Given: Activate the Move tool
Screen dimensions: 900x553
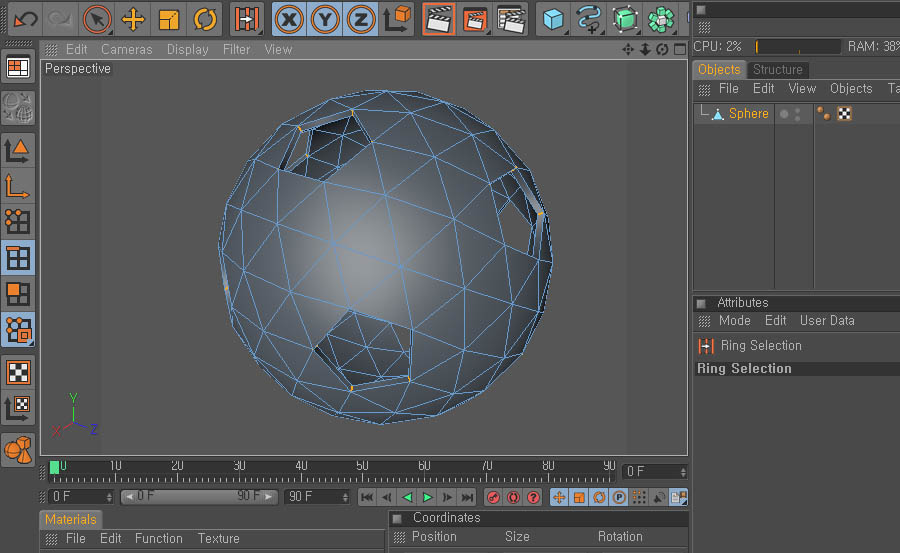Looking at the screenshot, I should [133, 20].
